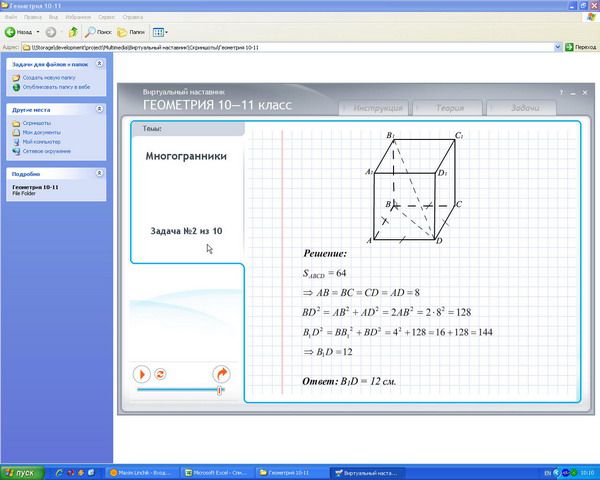Open the Мои документы link
This screenshot has height=480, width=600.
41,132
